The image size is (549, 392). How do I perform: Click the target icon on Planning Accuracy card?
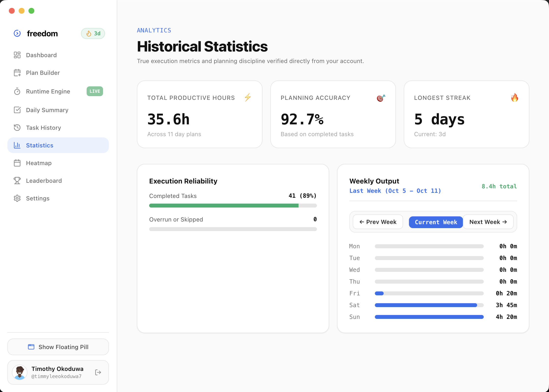tap(381, 98)
